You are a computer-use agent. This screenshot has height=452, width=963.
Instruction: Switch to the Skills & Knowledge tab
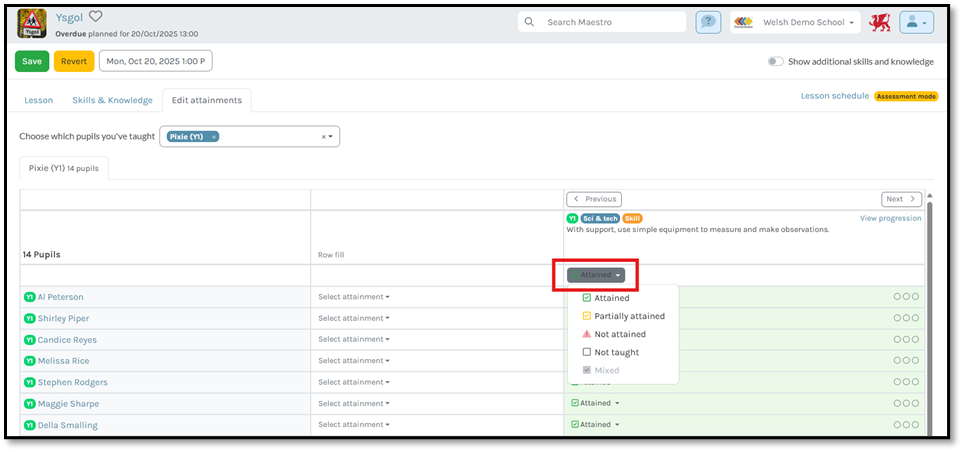point(112,100)
